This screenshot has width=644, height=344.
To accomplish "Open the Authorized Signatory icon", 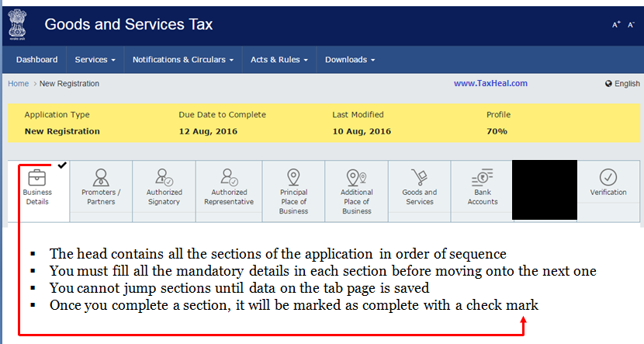I will tap(164, 176).
